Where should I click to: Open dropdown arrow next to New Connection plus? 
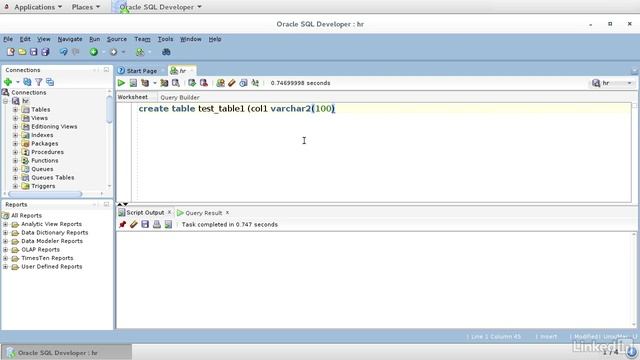pyautogui.click(x=18, y=82)
